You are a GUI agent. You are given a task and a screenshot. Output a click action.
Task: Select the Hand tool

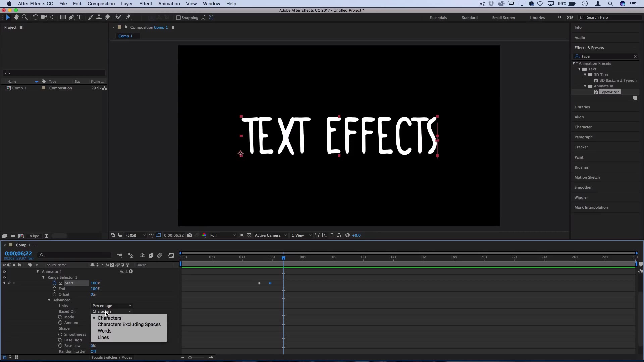pos(16,17)
